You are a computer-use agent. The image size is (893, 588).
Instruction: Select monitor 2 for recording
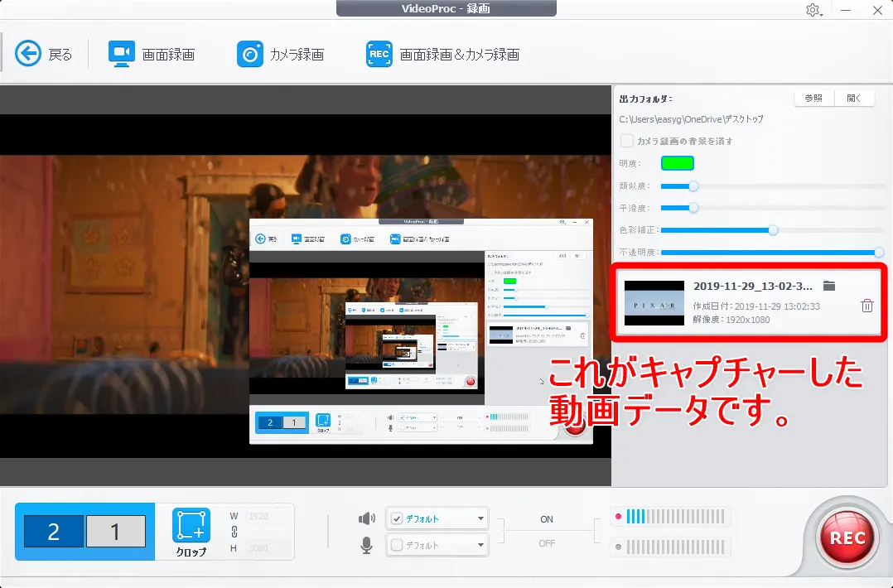[x=54, y=532]
